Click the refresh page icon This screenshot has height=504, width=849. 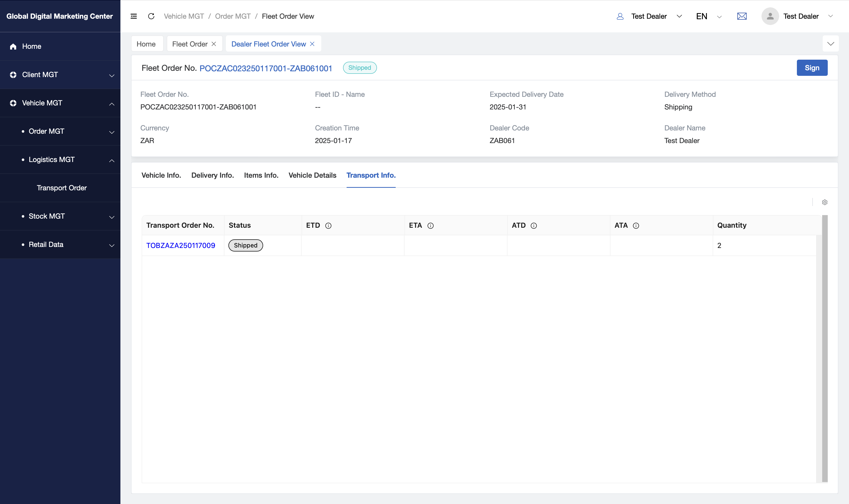tap(151, 16)
